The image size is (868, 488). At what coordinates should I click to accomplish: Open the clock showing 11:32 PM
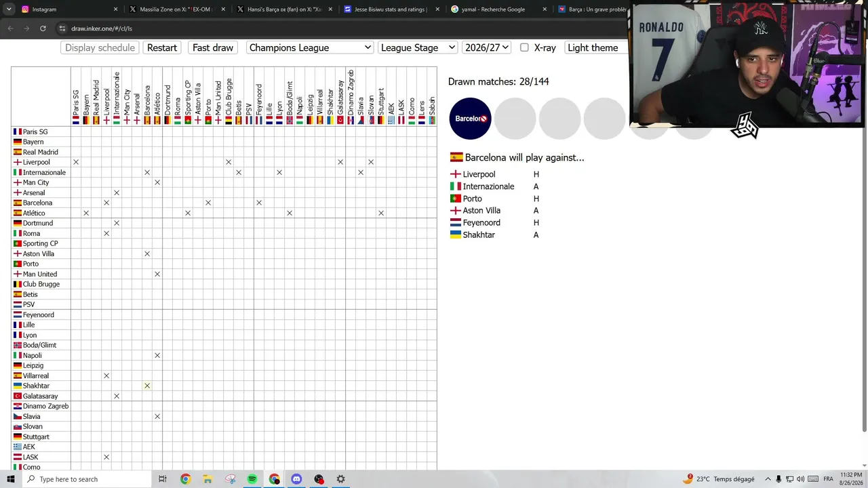click(x=851, y=479)
